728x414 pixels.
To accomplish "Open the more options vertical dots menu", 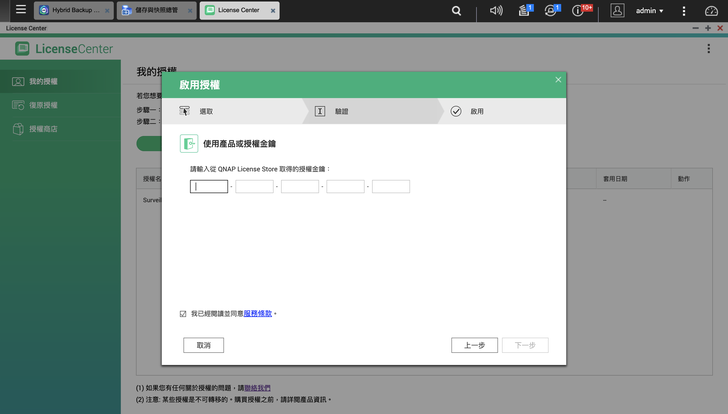I will click(683, 11).
